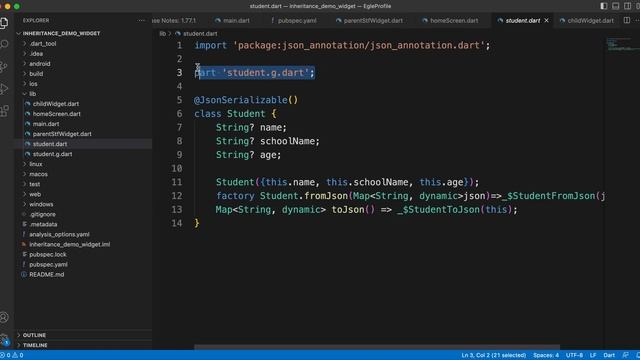Expand the test folder
Screen dimensions: 640x360
35,184
